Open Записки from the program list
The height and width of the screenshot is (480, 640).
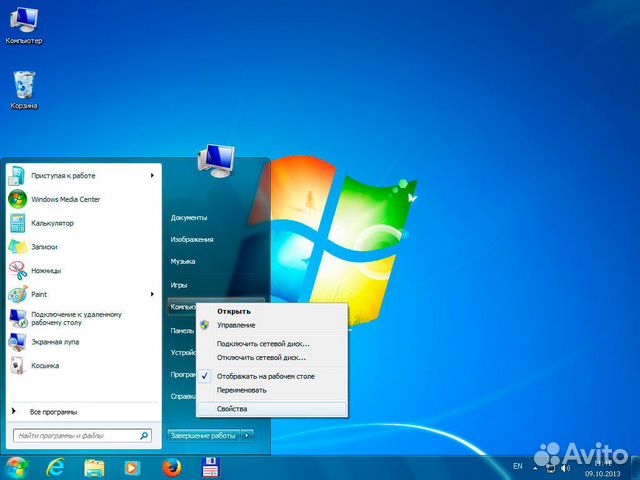click(x=44, y=247)
